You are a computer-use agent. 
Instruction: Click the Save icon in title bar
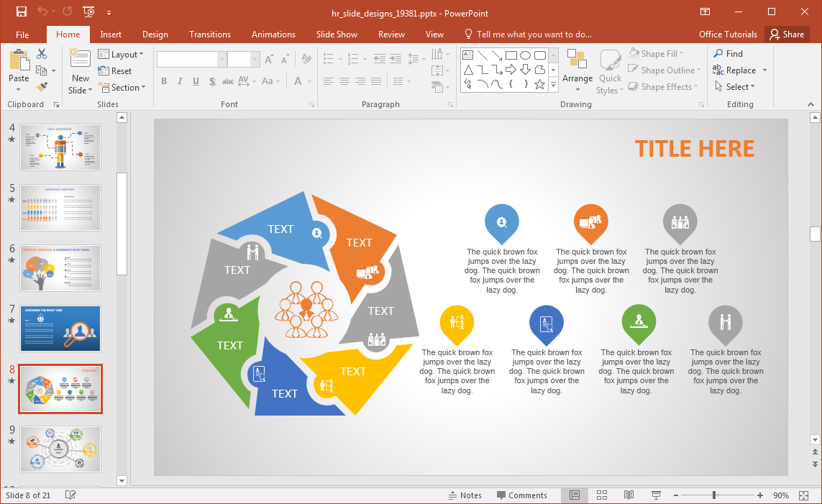[x=21, y=12]
